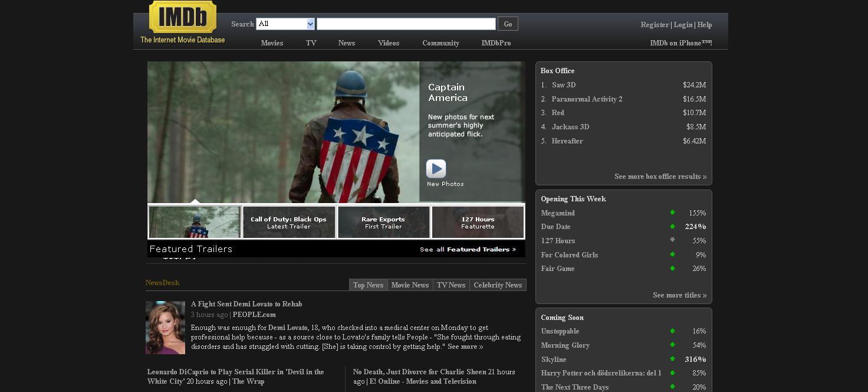The image size is (868, 392).
Task: Switch to Celebrity News tab
Action: click(x=498, y=285)
